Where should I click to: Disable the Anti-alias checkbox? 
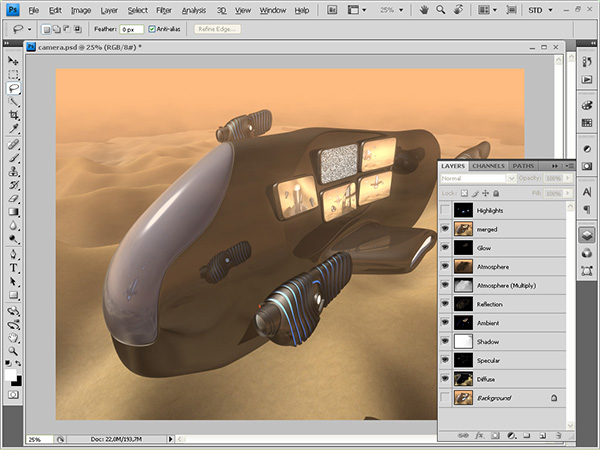pos(151,30)
